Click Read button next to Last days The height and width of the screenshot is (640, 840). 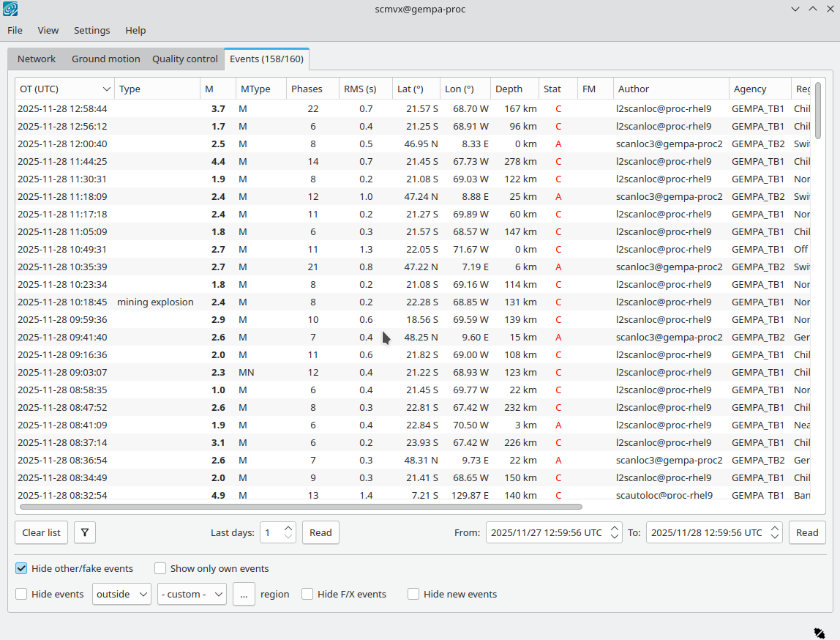click(320, 532)
